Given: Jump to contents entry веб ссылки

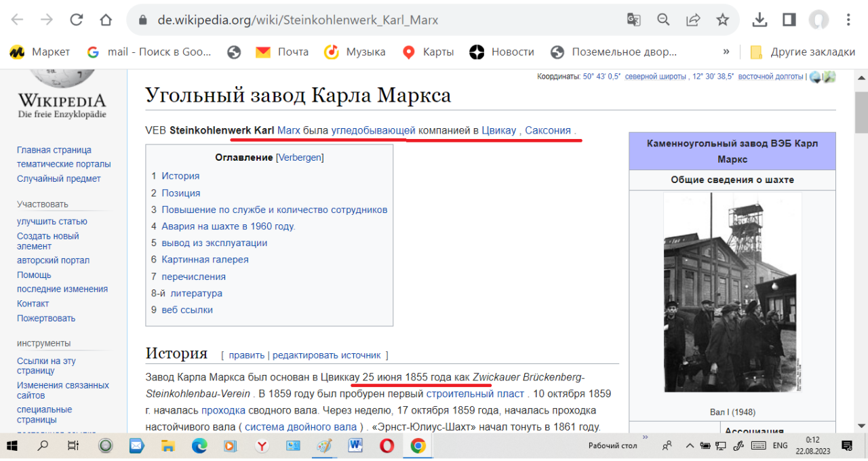Looking at the screenshot, I should click(182, 309).
